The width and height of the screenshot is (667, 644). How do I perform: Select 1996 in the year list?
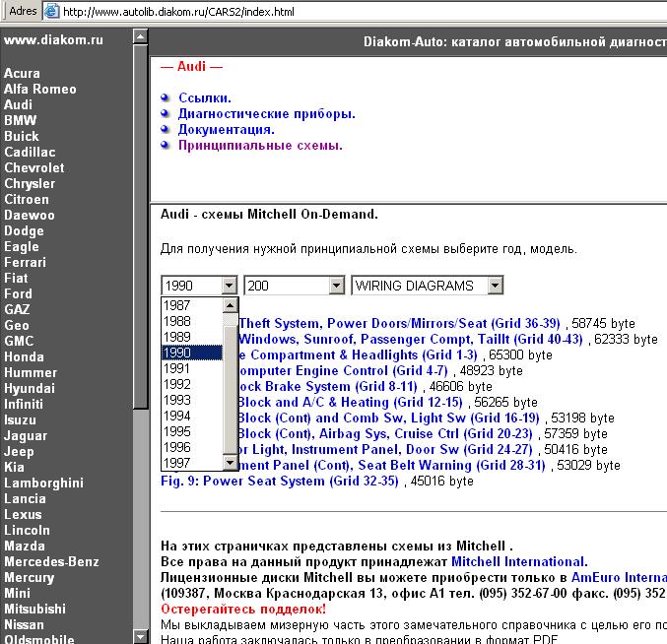(x=192, y=447)
